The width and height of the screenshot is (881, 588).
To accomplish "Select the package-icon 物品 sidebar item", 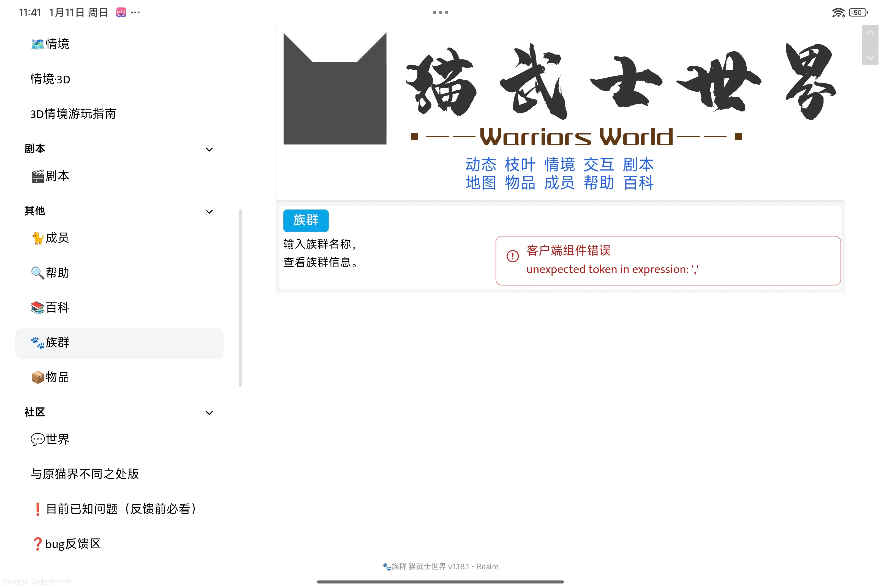I will (x=50, y=377).
